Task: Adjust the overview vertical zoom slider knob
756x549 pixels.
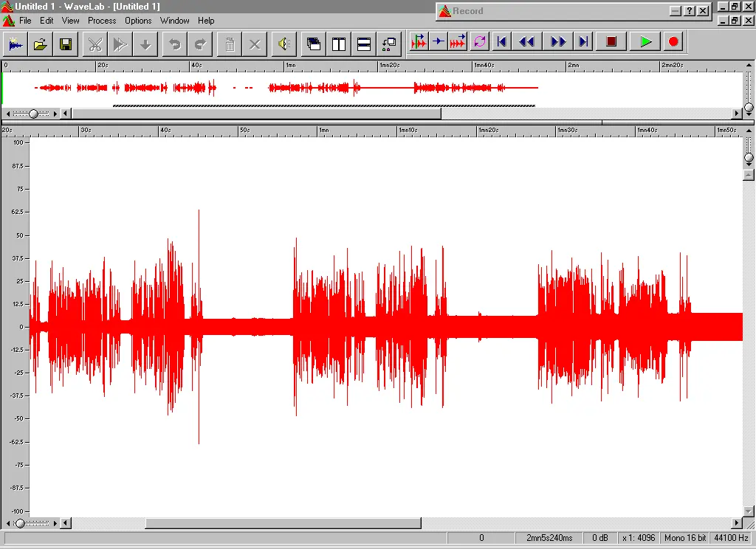Action: pyautogui.click(x=749, y=107)
